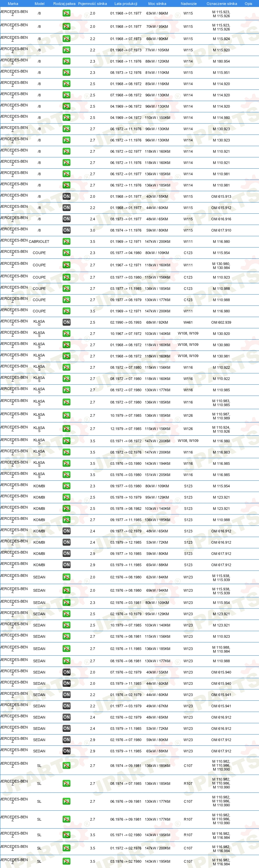Image resolution: width=259 pixels, height=868 pixels.
Task: Select the date range 10.1967 -> 07.1972
Action: (x=126, y=334)
